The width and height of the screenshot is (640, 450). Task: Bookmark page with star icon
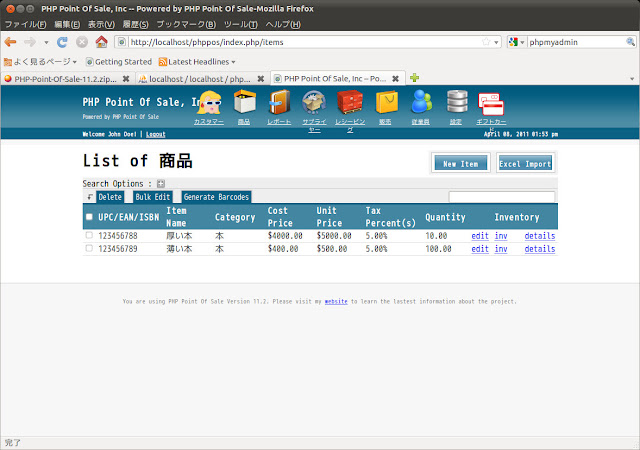[x=486, y=42]
